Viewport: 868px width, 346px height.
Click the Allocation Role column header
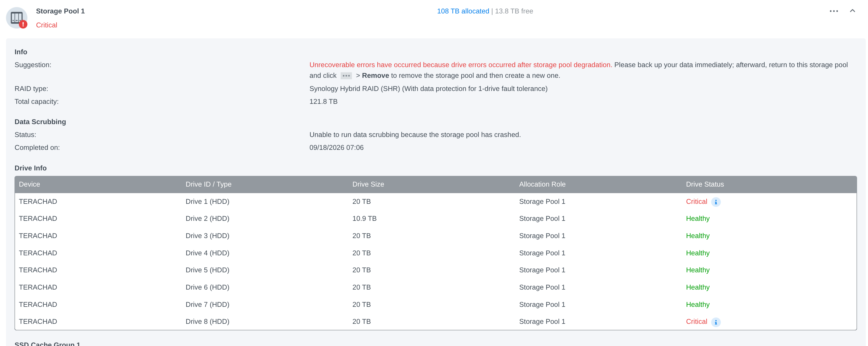[542, 184]
